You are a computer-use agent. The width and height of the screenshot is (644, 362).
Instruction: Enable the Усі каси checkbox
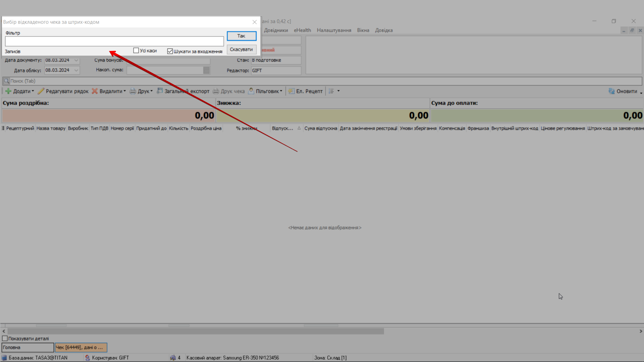[136, 51]
